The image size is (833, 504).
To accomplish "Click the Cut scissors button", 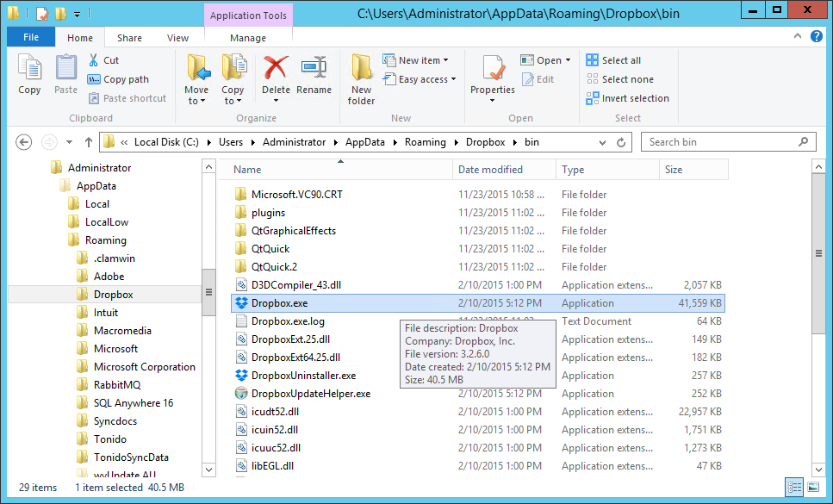I will pos(103,60).
